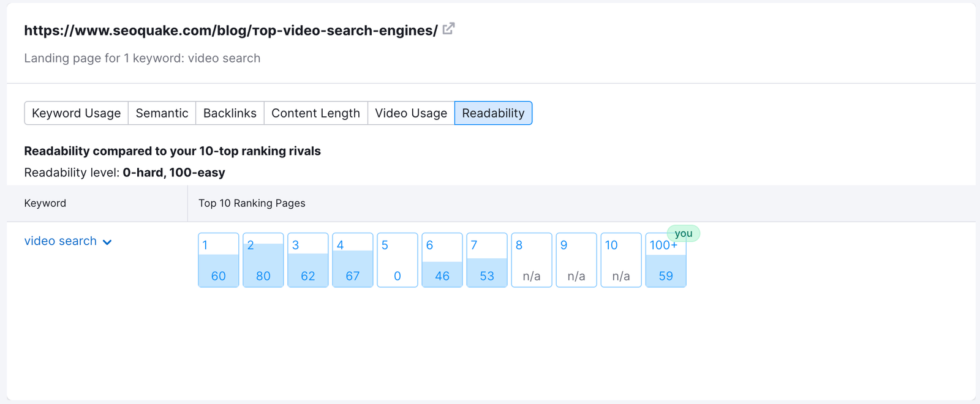The image size is (980, 404).
Task: Collapse the chevron next to video search
Action: pos(107,242)
